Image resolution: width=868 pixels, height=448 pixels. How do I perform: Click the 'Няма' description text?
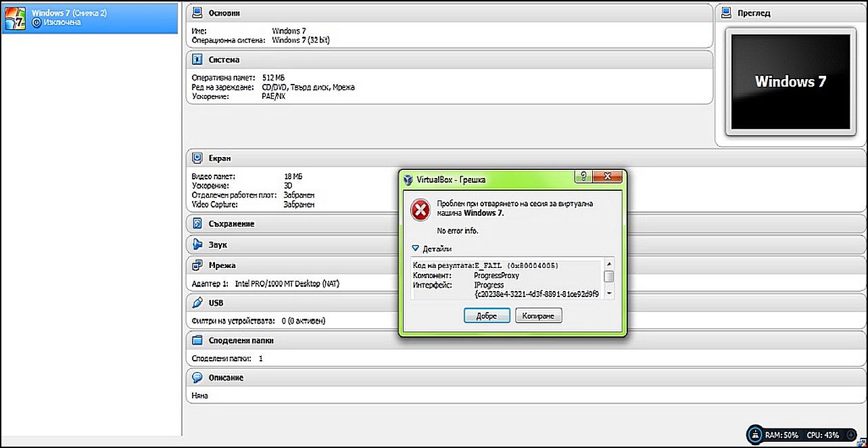pyautogui.click(x=200, y=395)
